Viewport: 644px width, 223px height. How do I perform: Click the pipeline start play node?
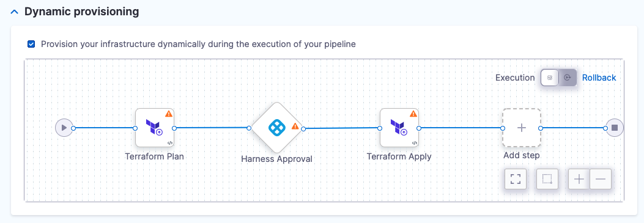point(64,128)
